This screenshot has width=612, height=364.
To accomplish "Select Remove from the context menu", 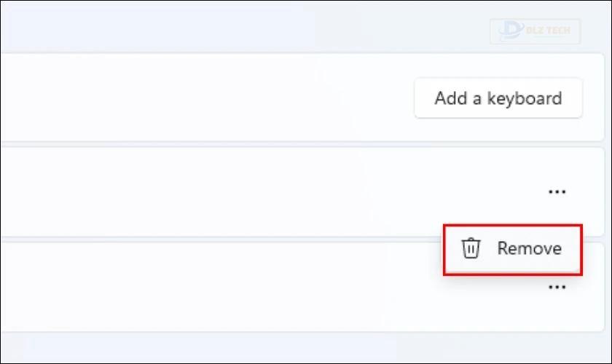I will click(x=513, y=250).
